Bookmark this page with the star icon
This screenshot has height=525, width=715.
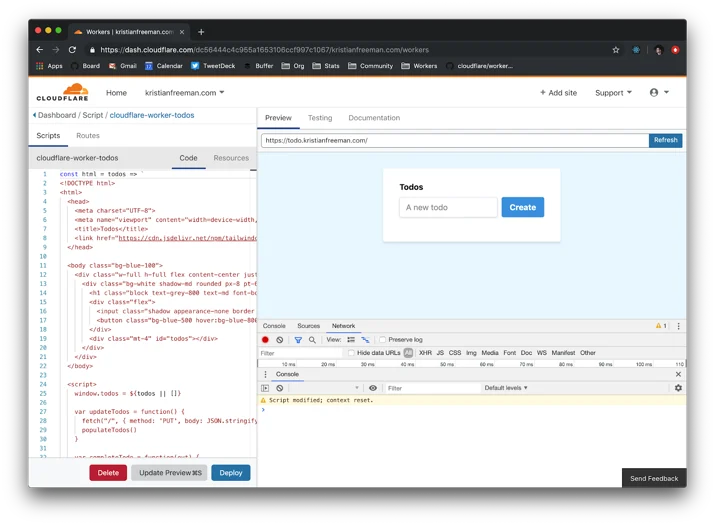click(616, 50)
